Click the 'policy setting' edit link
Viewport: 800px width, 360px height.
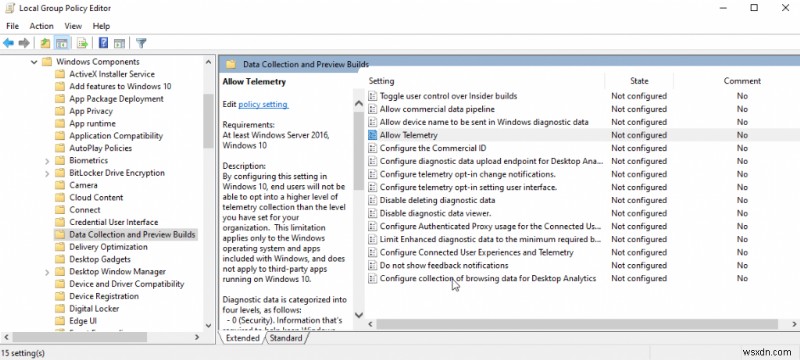pos(263,104)
